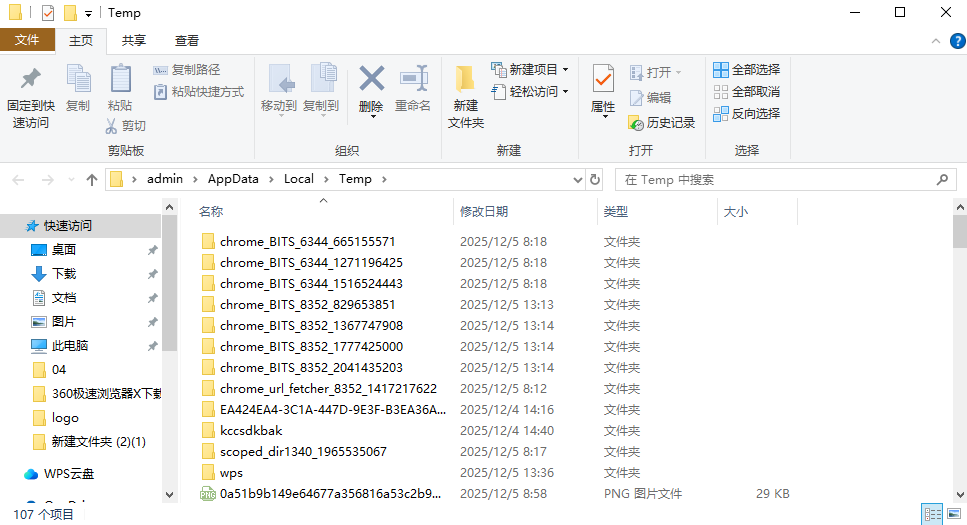Select chrome_url_fetcher_8352_1417217622 folder

click(328, 389)
